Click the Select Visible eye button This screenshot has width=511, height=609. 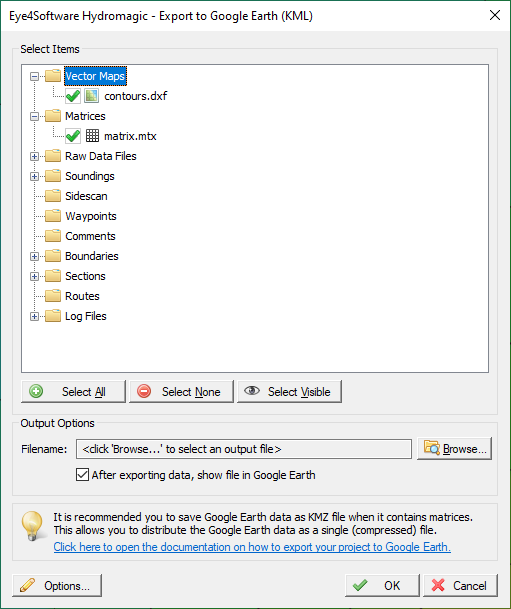click(289, 392)
